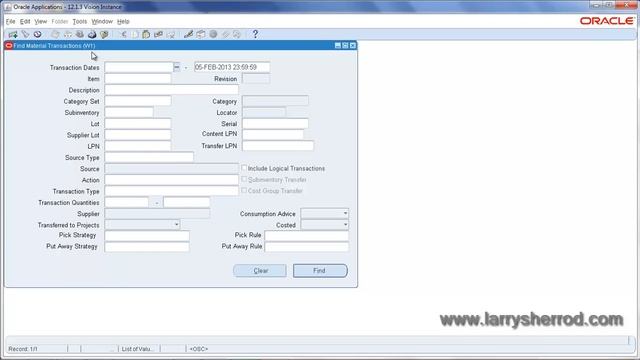The width and height of the screenshot is (640, 360).
Task: Open the Edit menu
Action: pos(25,21)
